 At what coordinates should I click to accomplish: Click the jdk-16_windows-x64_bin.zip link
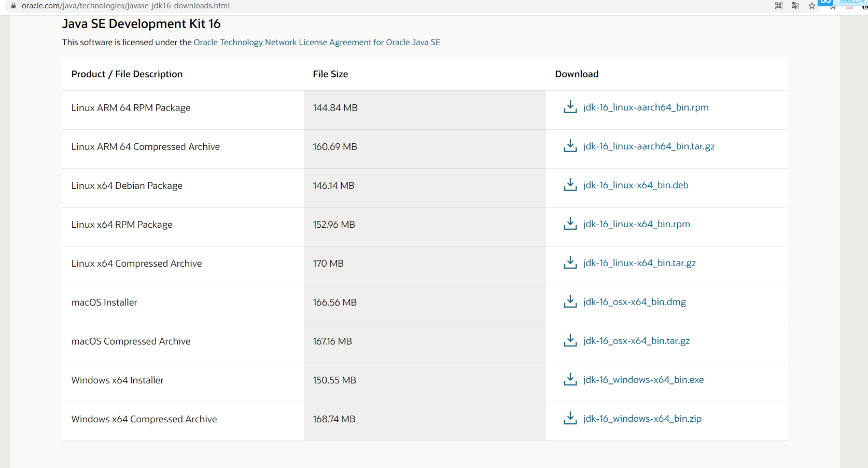coord(642,419)
